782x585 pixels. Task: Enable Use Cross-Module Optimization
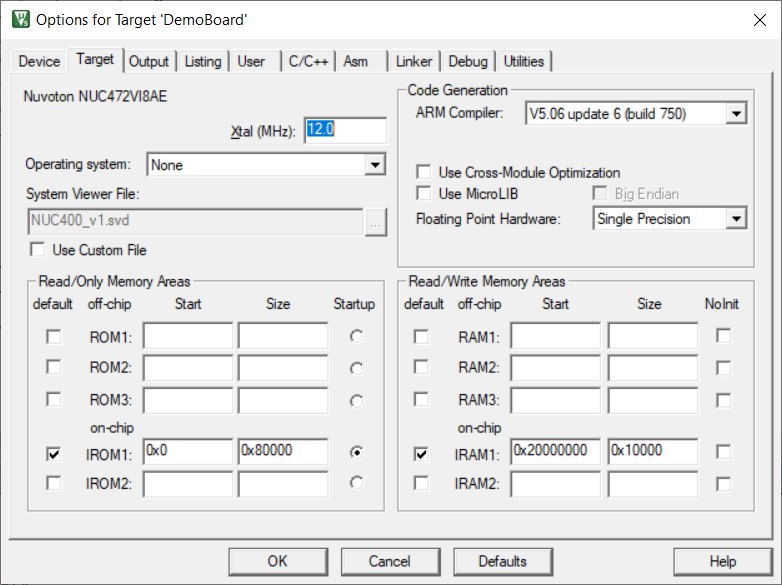[x=423, y=173]
